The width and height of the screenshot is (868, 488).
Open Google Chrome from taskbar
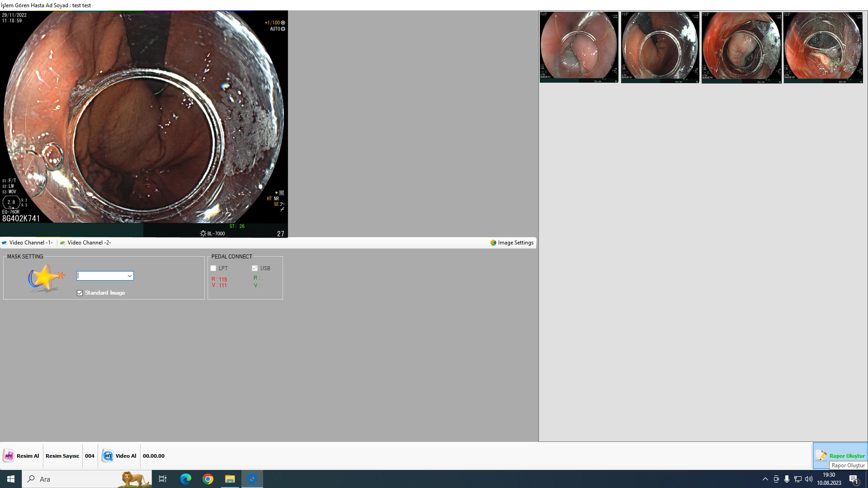(208, 479)
